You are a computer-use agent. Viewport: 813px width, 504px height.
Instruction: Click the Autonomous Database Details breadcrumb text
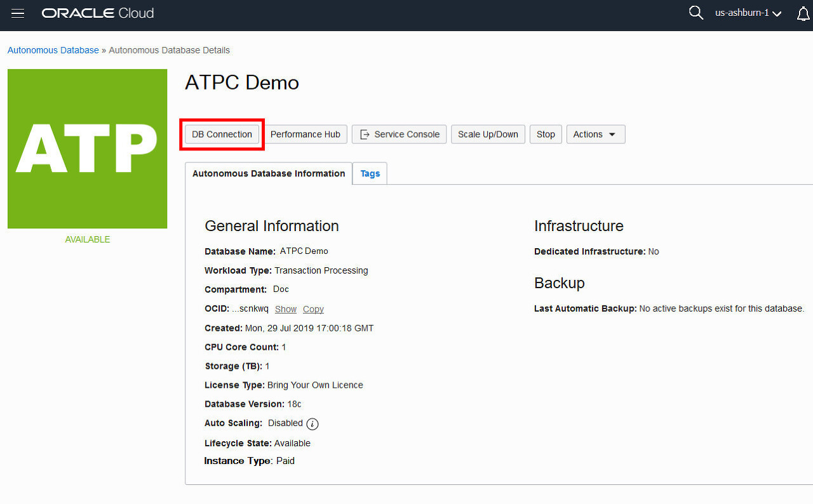[170, 50]
